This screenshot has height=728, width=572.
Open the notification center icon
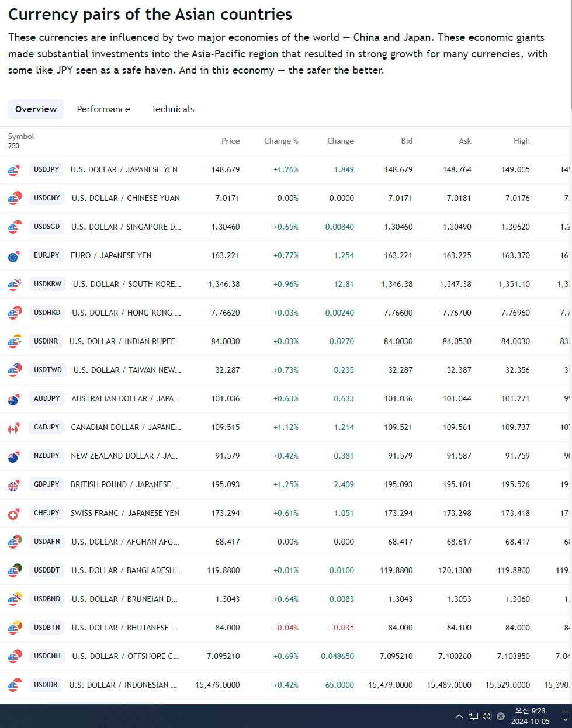click(x=565, y=716)
